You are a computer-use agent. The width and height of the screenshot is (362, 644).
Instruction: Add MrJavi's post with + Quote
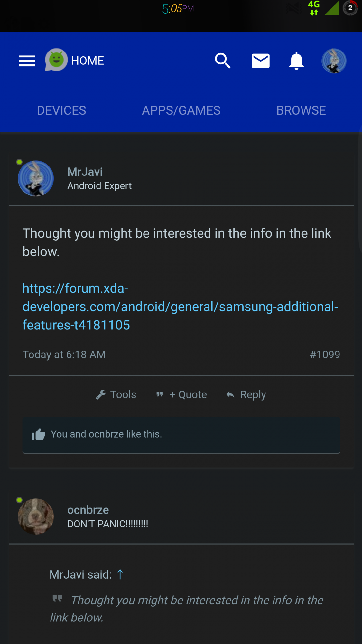coord(181,395)
